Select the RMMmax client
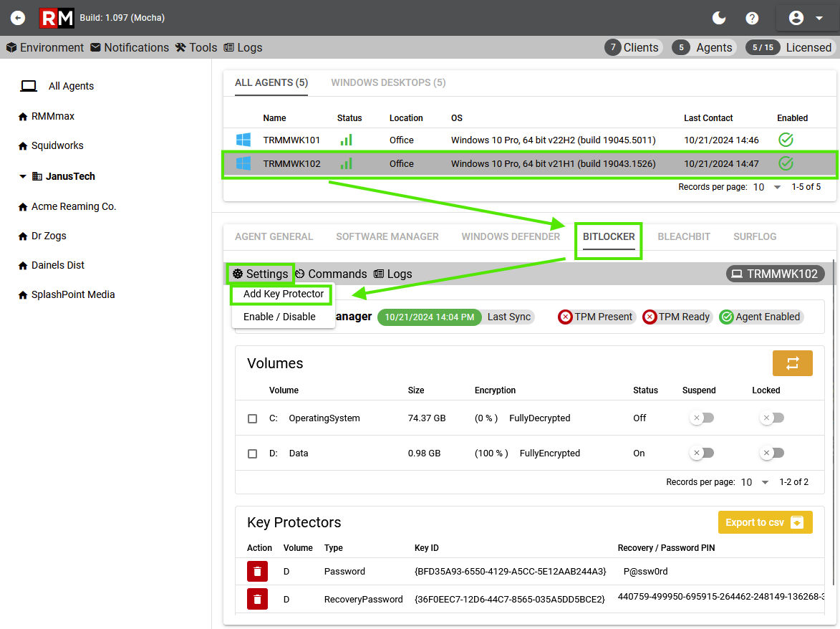Screen dimensions: 840x629 [x=46, y=116]
